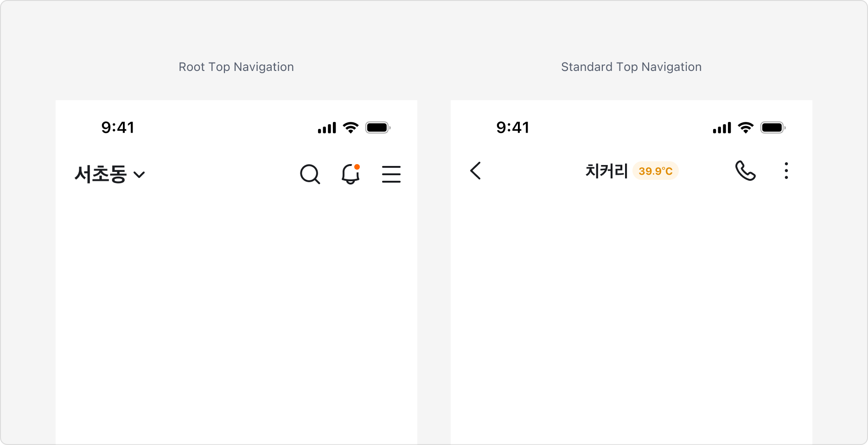
Task: Open the hamburger menu on the root screen
Action: 391,174
